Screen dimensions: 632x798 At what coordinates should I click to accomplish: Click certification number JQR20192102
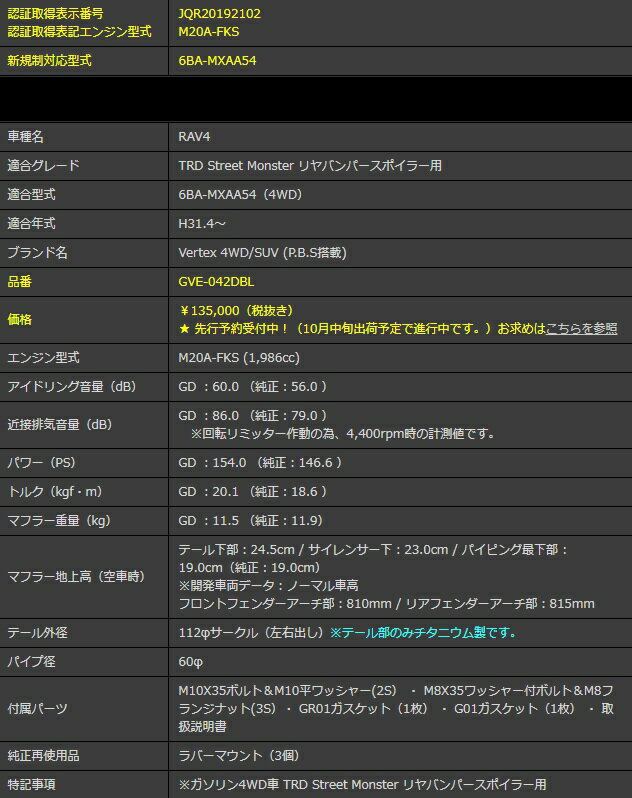[x=222, y=15]
